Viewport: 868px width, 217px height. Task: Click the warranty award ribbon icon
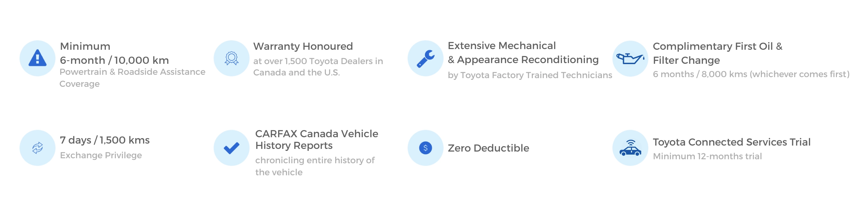pos(231,58)
